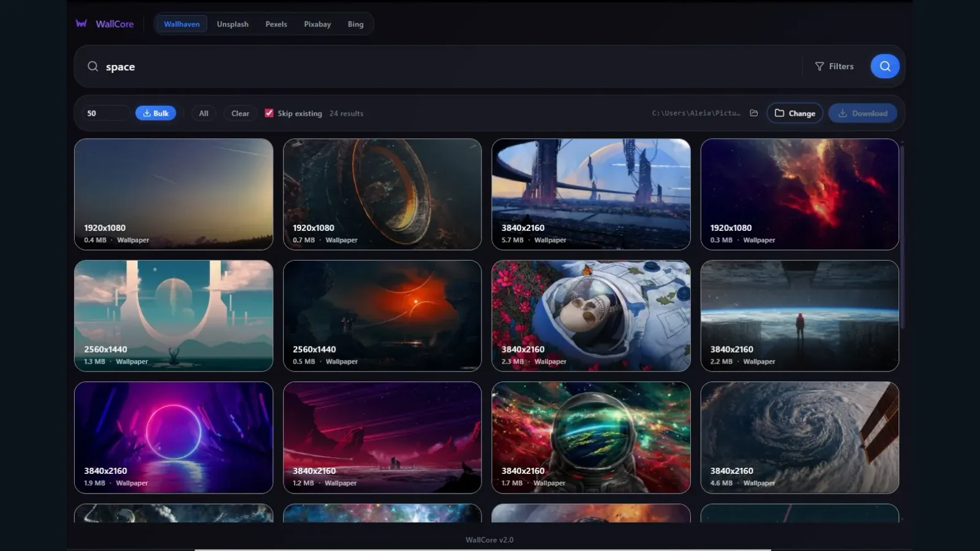
Task: Select the 5.7 MB futuristic city wallpaper
Action: [x=591, y=194]
